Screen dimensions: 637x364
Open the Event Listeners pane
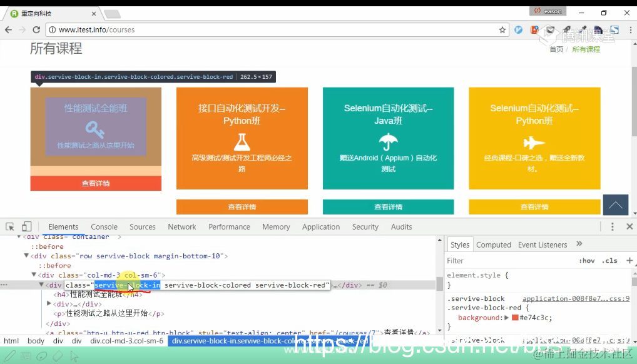543,245
